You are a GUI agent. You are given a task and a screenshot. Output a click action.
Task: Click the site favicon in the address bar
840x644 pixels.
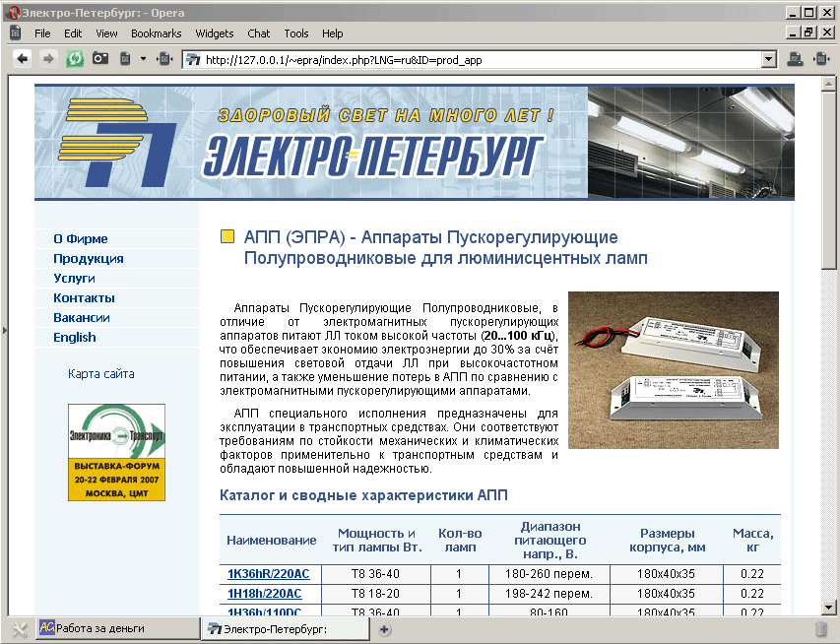(192, 59)
